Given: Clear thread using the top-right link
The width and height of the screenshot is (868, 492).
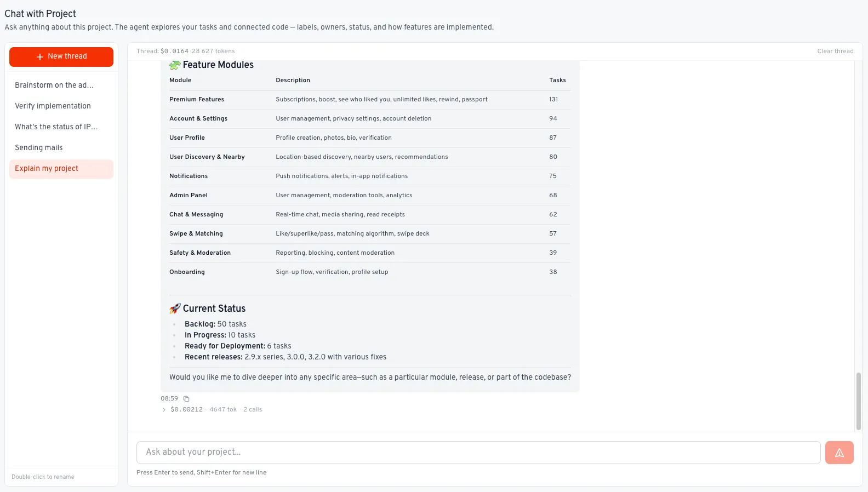Looking at the screenshot, I should 835,51.
